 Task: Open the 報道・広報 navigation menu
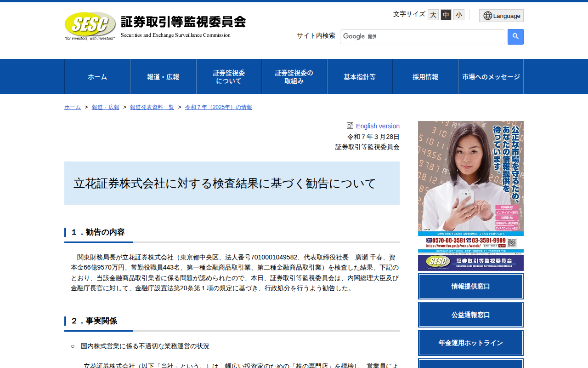tap(164, 76)
